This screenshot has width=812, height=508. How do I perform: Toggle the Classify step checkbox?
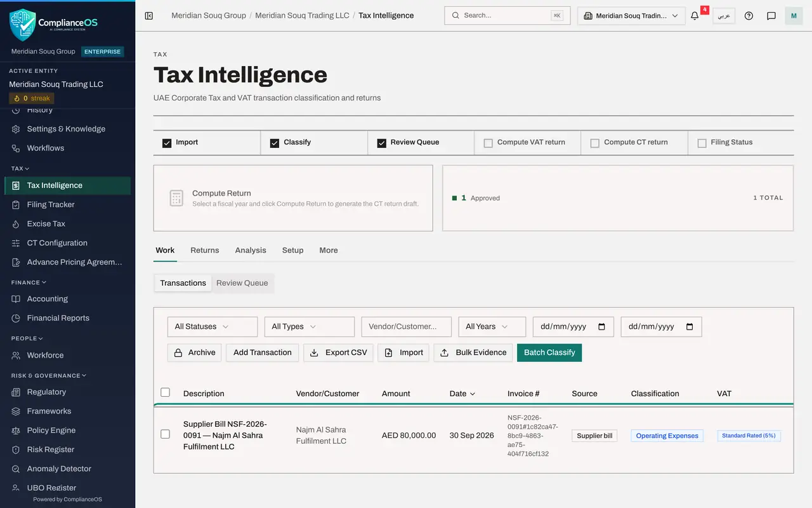(x=275, y=143)
